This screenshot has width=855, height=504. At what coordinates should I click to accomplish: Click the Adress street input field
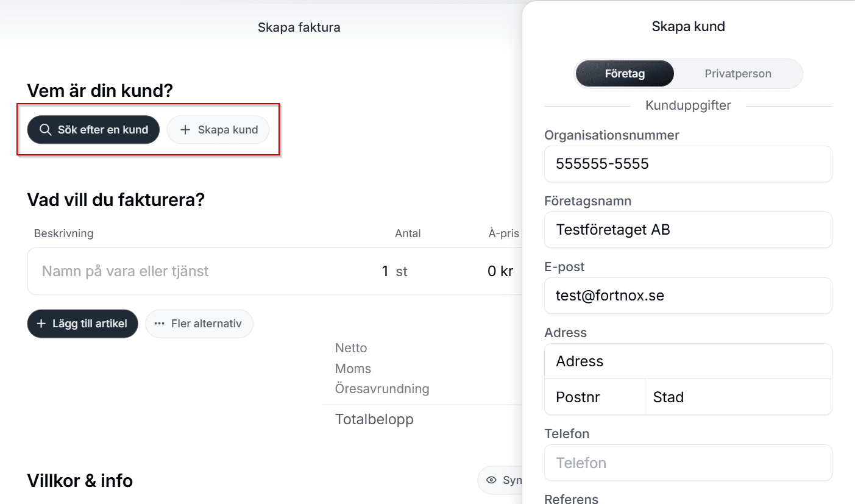[687, 361]
